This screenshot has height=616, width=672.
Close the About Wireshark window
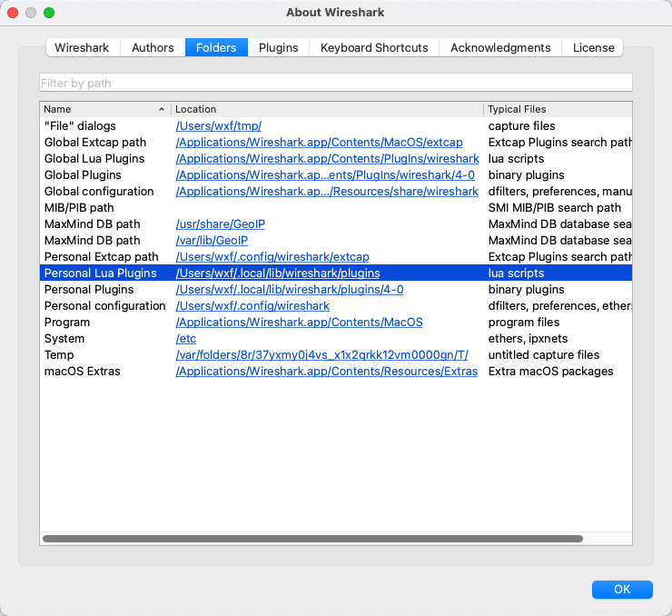click(x=13, y=13)
